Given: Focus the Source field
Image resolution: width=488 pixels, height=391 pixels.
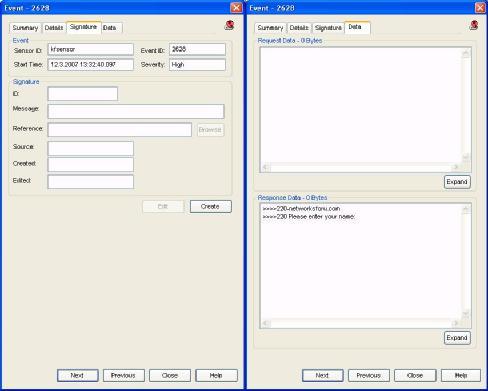Looking at the screenshot, I should pos(91,148).
